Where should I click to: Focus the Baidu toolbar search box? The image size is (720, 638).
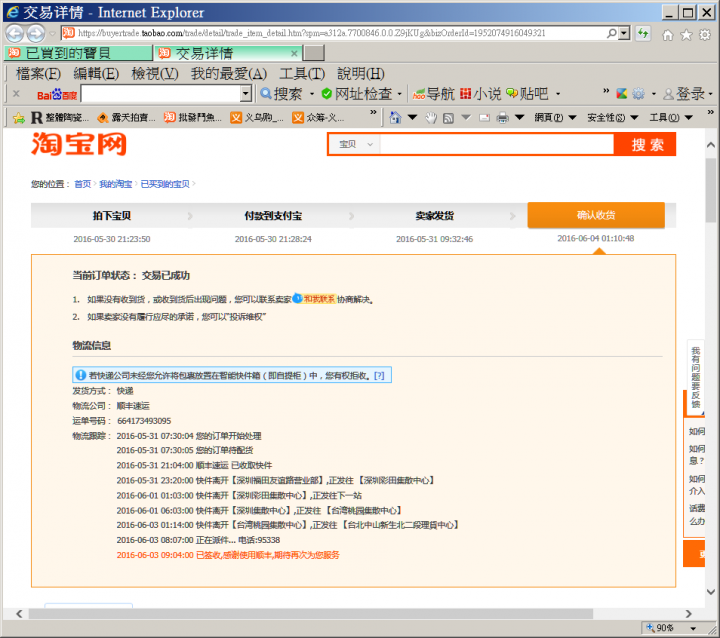coord(161,94)
